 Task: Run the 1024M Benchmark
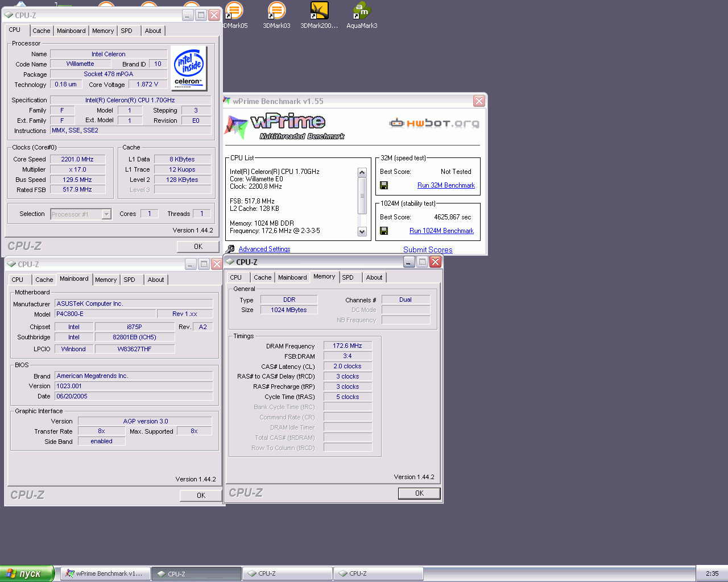pos(441,231)
